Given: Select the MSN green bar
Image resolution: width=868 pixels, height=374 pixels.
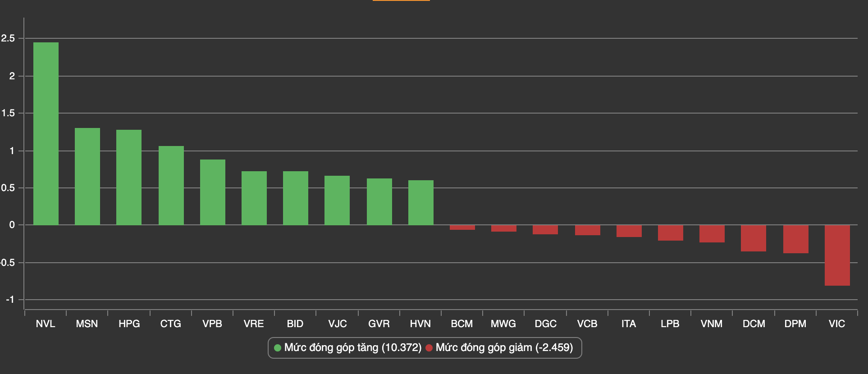Looking at the screenshot, I should click(x=87, y=177).
